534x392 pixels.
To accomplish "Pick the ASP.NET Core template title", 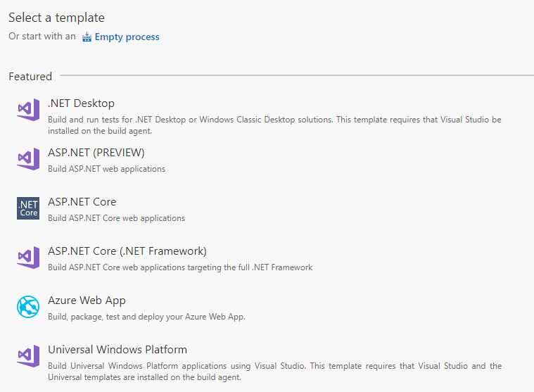I will (82, 202).
